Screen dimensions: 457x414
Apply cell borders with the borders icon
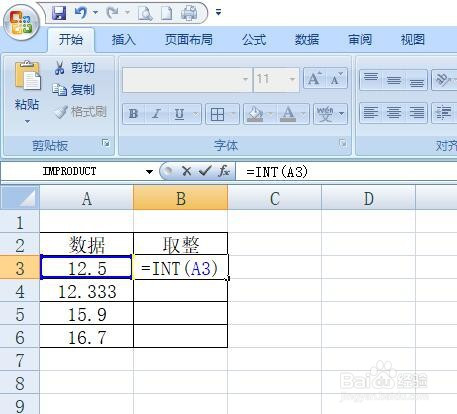[217, 114]
